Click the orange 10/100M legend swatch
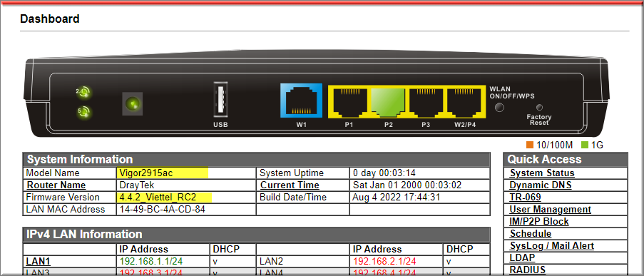This screenshot has width=644, height=276. click(530, 145)
